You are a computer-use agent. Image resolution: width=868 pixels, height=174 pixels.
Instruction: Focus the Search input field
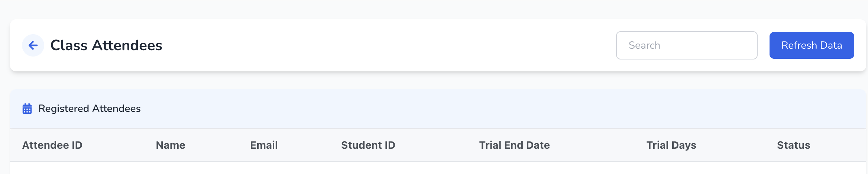(686, 45)
